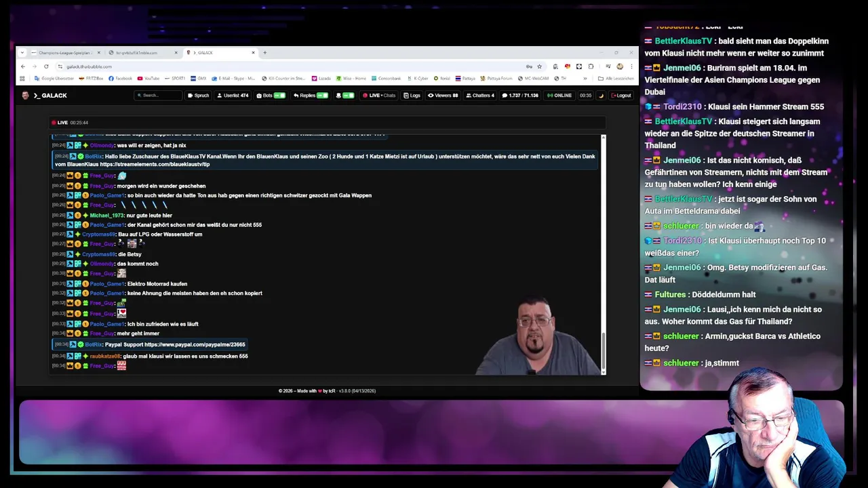Click the 1.737 / 71.136 message counter
868x488 pixels.
[x=520, y=96]
